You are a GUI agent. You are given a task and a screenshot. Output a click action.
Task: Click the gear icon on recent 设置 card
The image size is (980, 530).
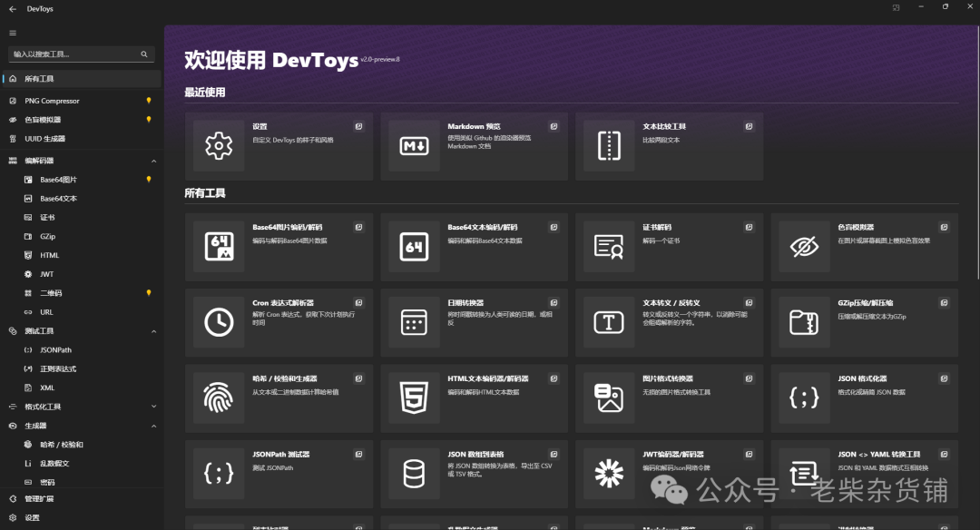pyautogui.click(x=219, y=146)
